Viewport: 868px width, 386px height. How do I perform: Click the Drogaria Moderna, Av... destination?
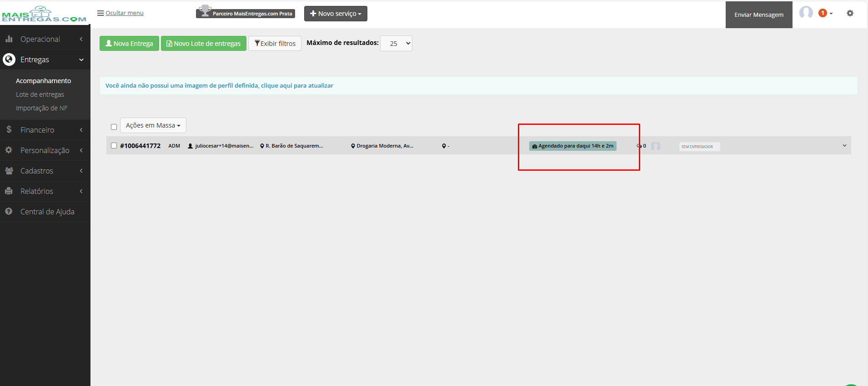coord(382,146)
